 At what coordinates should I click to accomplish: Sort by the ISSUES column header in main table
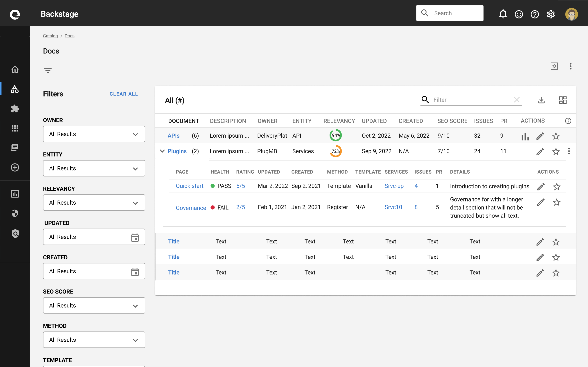coord(483,121)
